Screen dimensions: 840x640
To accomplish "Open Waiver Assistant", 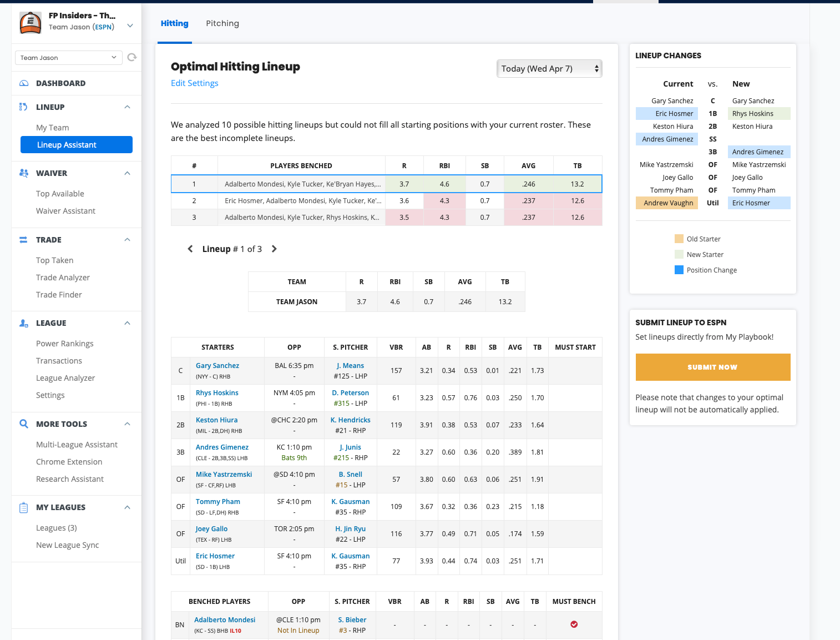I will tap(65, 211).
